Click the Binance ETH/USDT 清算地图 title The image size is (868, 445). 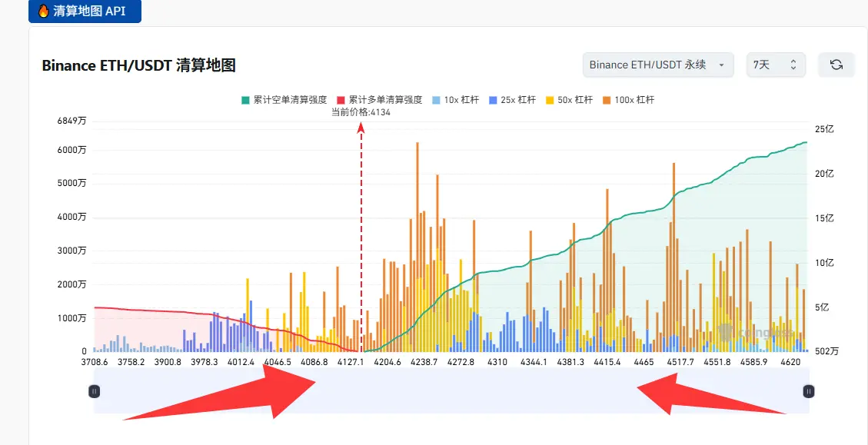coord(139,65)
